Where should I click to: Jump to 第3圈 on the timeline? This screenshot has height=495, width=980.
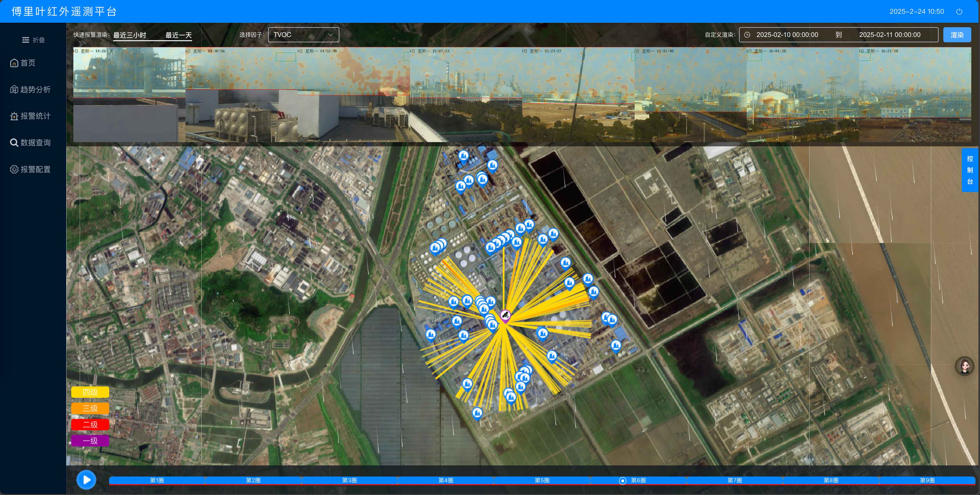click(349, 480)
